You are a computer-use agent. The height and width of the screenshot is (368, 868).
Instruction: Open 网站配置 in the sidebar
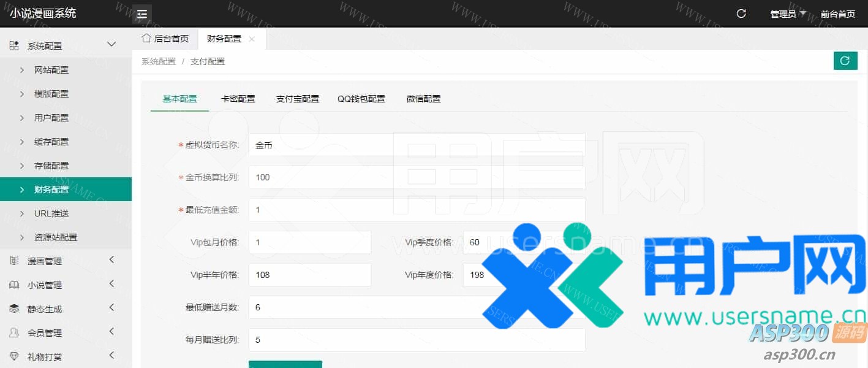[x=51, y=70]
